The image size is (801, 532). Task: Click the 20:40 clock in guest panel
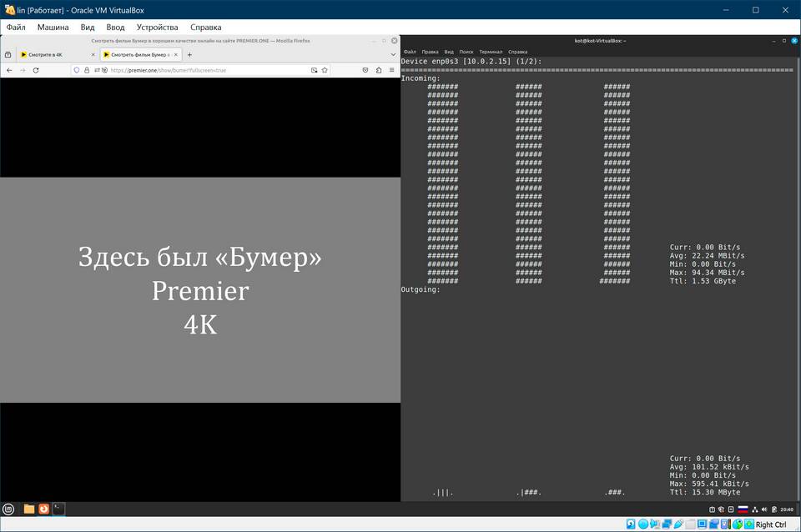click(x=787, y=509)
